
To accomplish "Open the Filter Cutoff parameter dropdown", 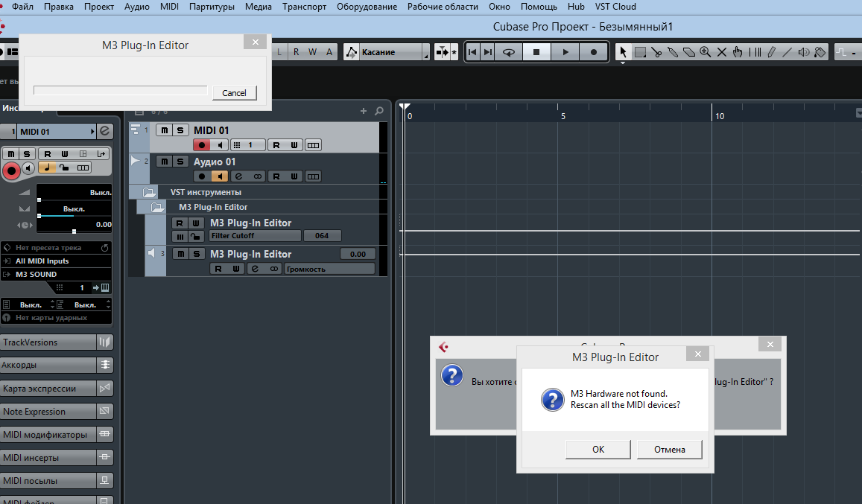I will point(255,236).
